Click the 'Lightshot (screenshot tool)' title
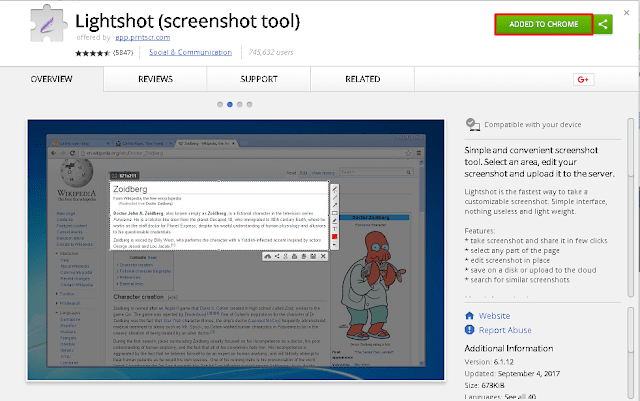 187,21
